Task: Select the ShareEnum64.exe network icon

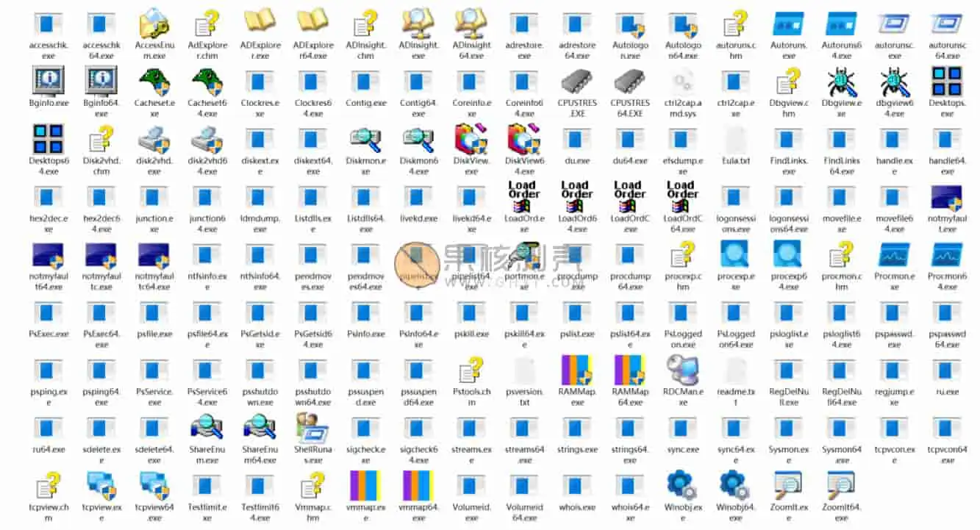Action: (x=260, y=428)
